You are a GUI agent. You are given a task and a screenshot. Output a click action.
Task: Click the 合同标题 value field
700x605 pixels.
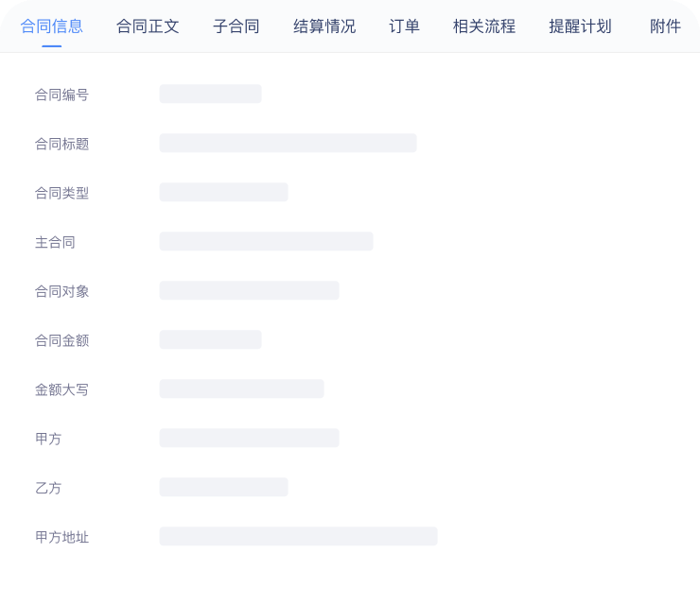point(288,143)
